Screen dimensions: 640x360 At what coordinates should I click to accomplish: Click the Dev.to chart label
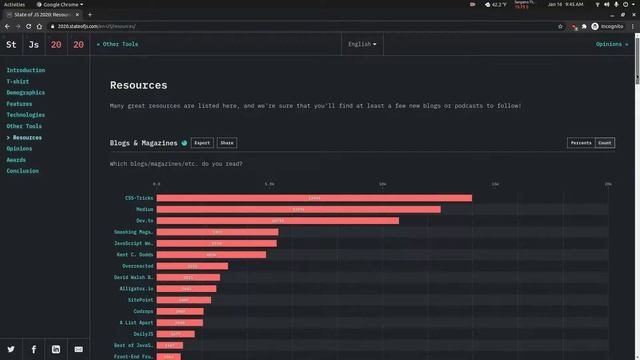(145, 220)
